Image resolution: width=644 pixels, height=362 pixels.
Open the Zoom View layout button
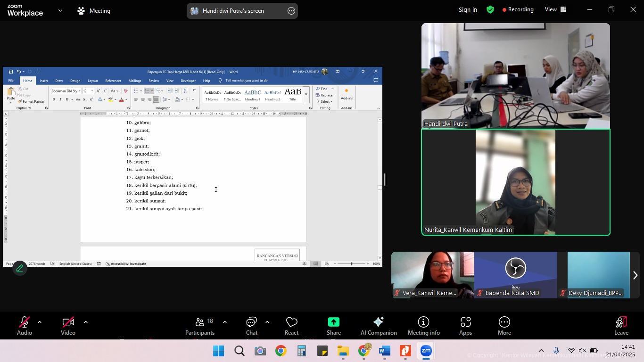555,9
